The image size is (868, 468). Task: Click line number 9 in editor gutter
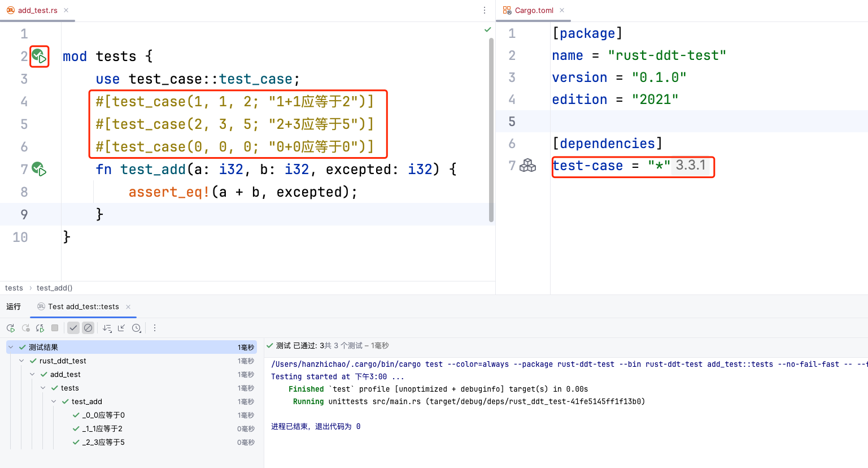(24, 214)
